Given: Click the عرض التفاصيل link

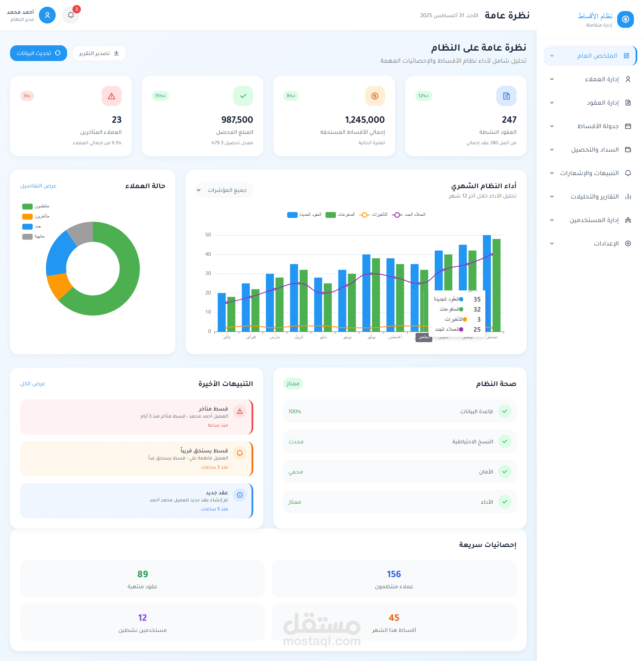Looking at the screenshot, I should (38, 185).
